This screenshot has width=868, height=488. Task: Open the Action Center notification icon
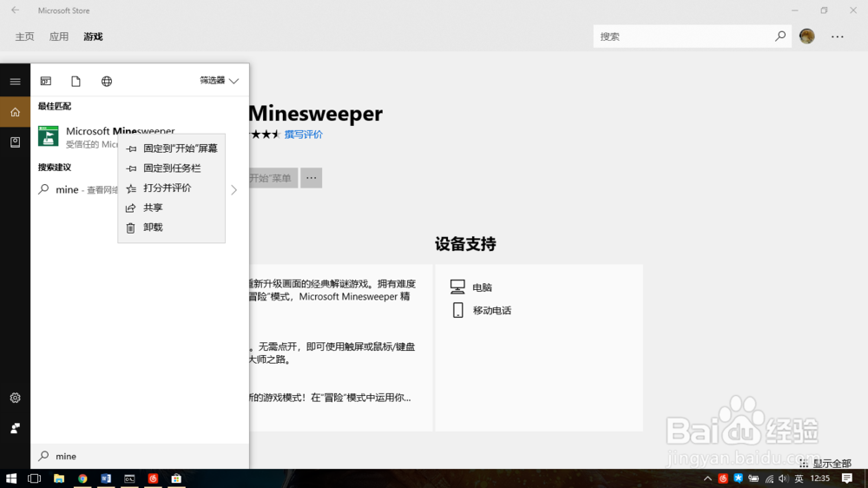pos(847,478)
